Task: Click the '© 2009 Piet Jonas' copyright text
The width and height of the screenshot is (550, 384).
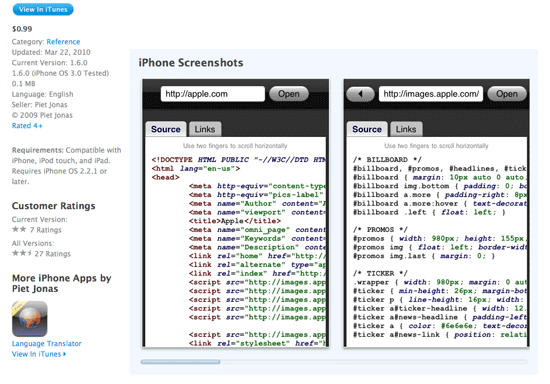Action: [x=42, y=115]
